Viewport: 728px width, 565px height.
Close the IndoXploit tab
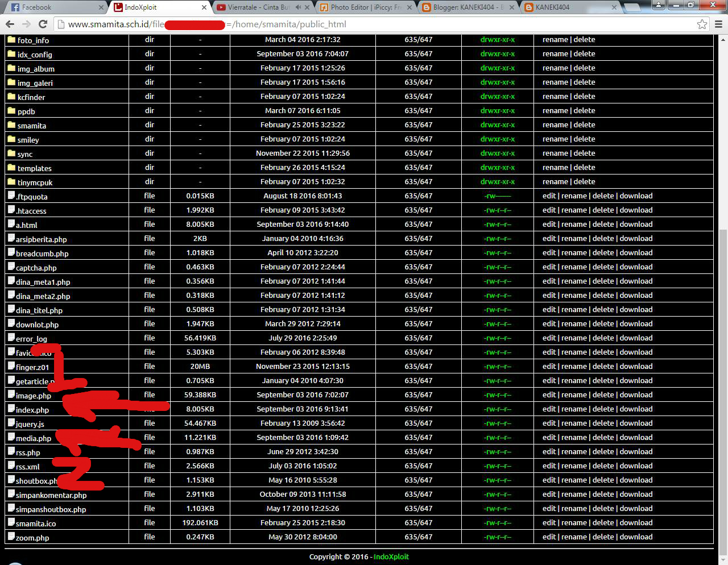coord(204,7)
